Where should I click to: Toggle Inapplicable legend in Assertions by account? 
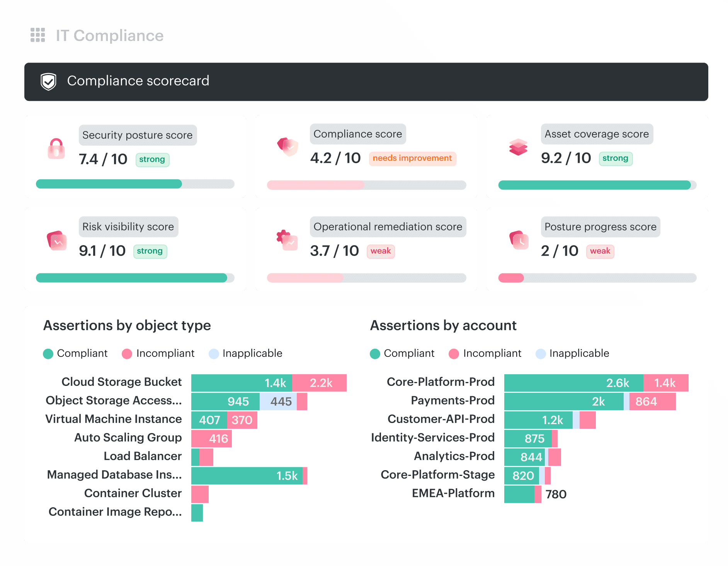pos(572,353)
